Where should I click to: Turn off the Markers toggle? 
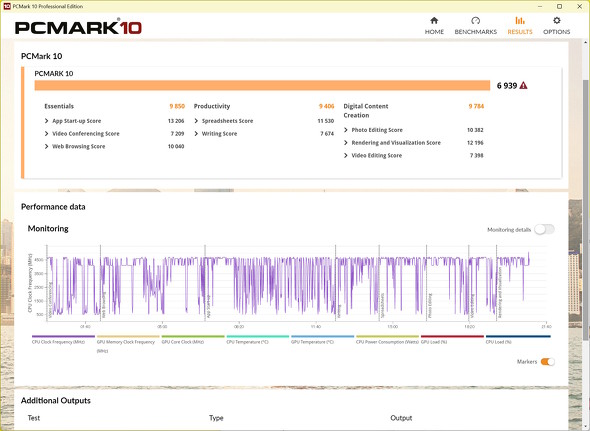coord(547,362)
